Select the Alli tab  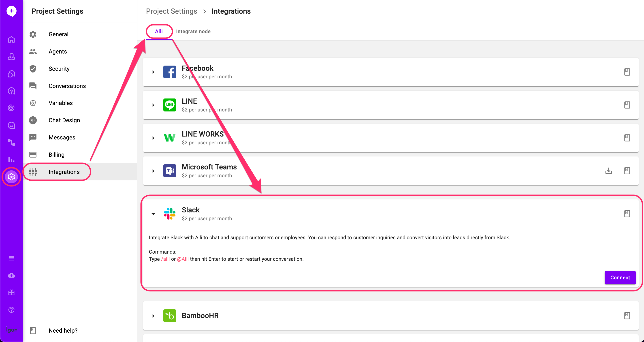159,31
